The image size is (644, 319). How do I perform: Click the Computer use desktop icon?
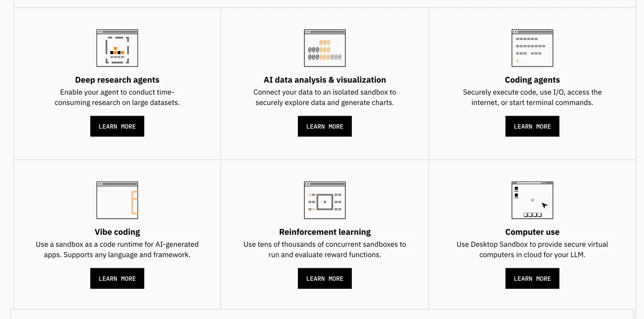[x=532, y=200]
